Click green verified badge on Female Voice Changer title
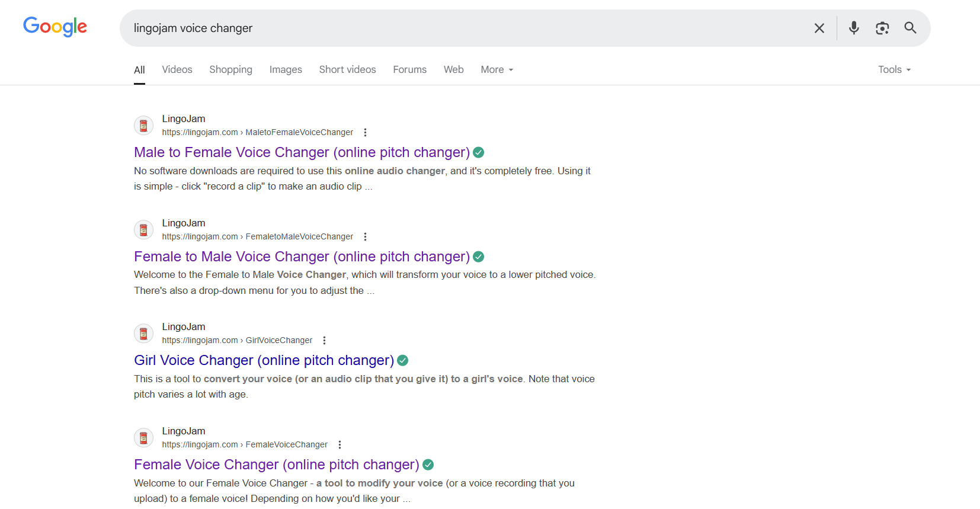The image size is (980, 509). pyautogui.click(x=428, y=465)
